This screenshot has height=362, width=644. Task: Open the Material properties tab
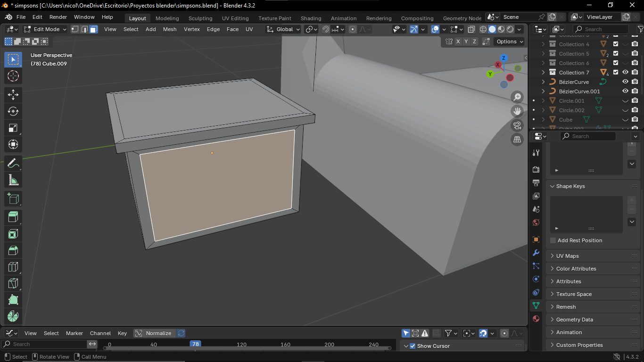536,319
